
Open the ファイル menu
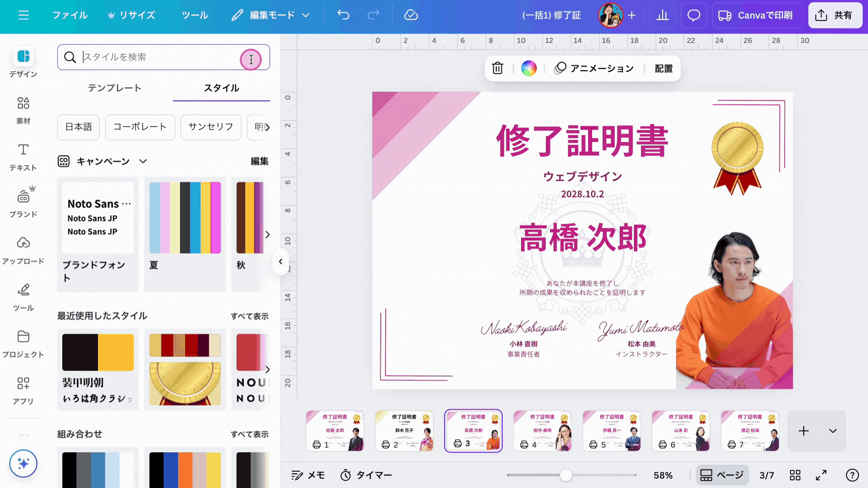[x=70, y=15]
